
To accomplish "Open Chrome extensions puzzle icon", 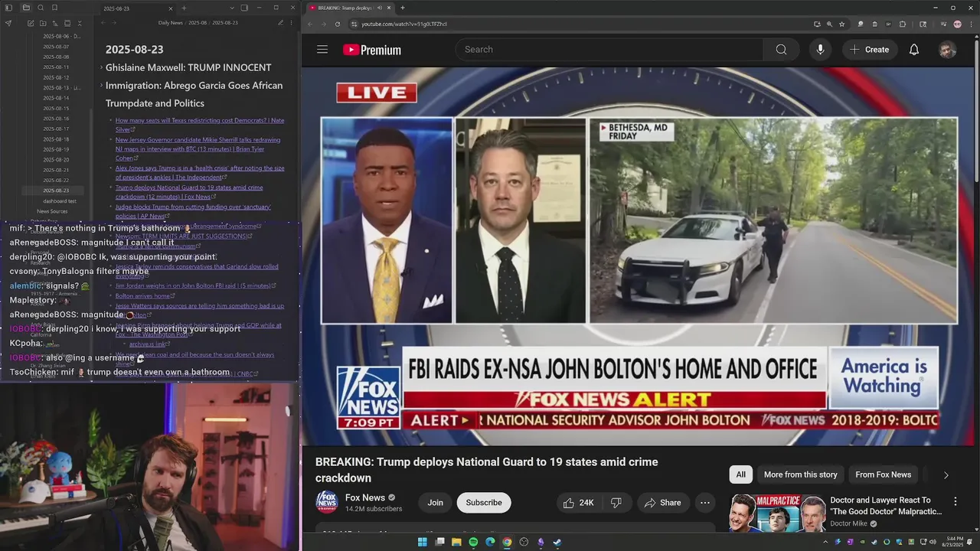I will [903, 24].
